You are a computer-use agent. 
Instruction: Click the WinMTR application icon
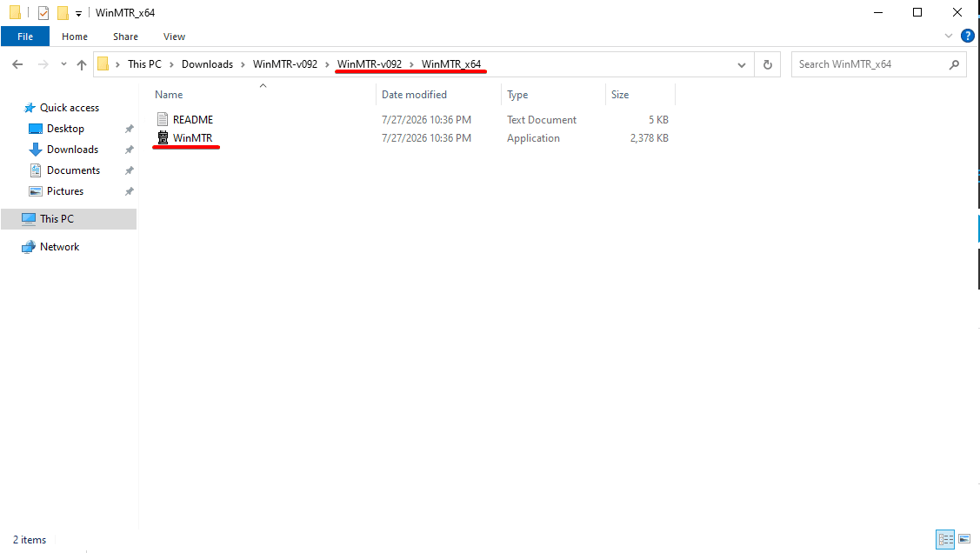pyautogui.click(x=163, y=138)
